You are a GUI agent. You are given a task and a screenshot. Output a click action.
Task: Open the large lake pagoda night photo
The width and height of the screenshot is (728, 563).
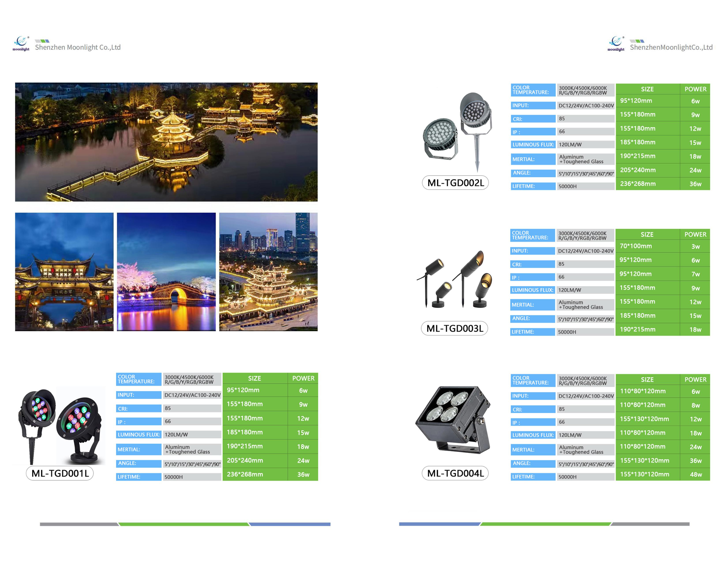(x=166, y=142)
